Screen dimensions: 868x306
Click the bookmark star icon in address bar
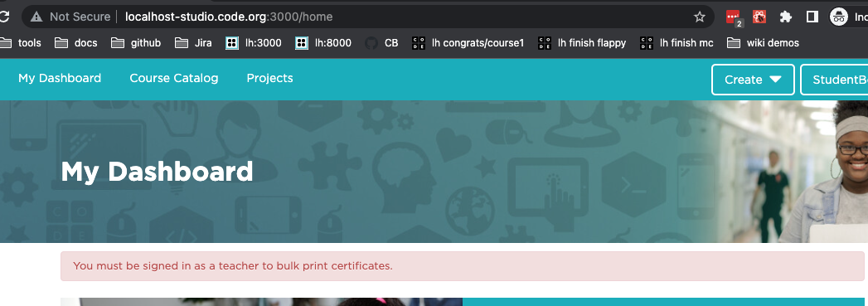[700, 17]
